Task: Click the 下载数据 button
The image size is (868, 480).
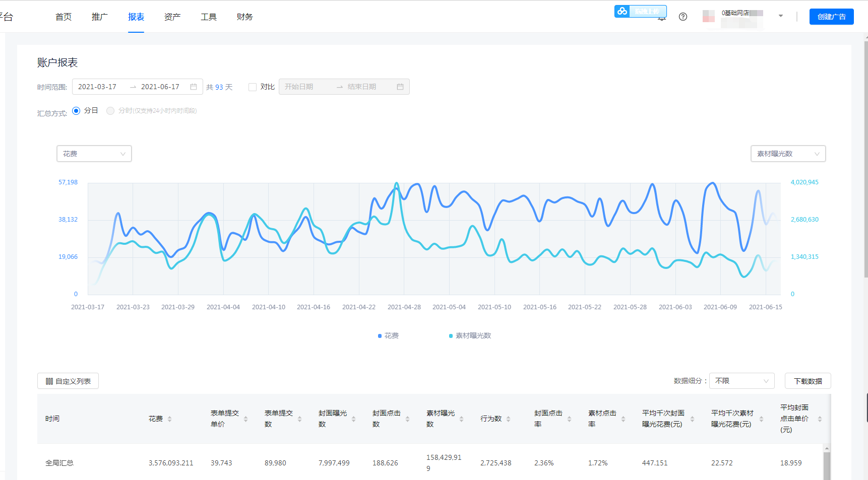Action: (808, 381)
